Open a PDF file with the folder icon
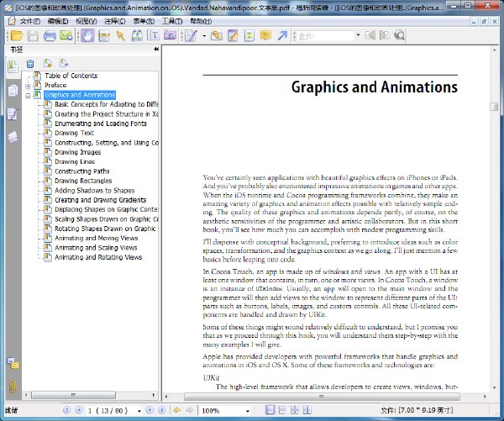The width and height of the screenshot is (504, 421). coord(17,35)
